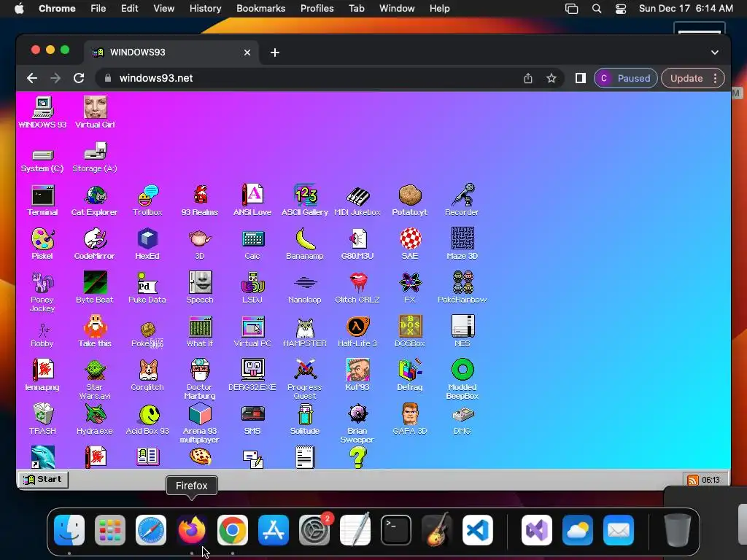747x560 pixels.
Task: Open the DOSBox icon
Action: click(410, 332)
